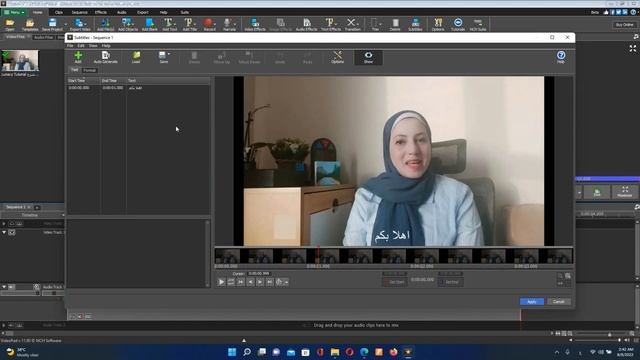The height and width of the screenshot is (360, 640).
Task: Click the filmstrip at the red cursor marker
Action: [318, 256]
